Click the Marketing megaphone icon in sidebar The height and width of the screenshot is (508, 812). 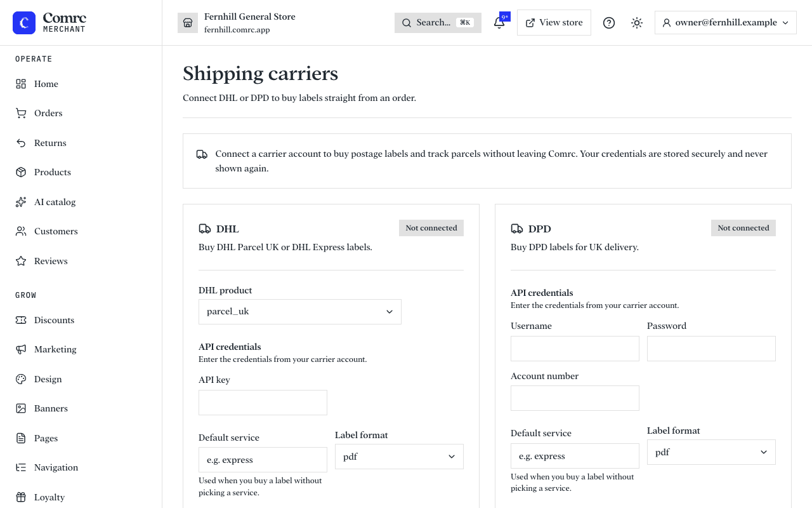[21, 349]
